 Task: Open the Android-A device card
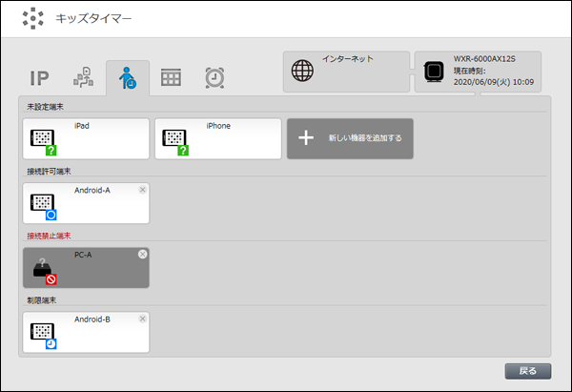(86, 203)
